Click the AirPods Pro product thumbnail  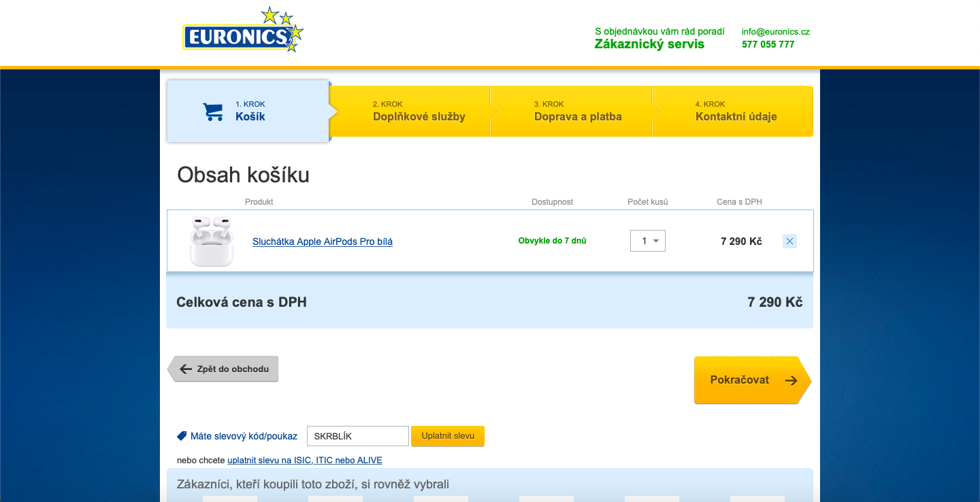(x=212, y=241)
